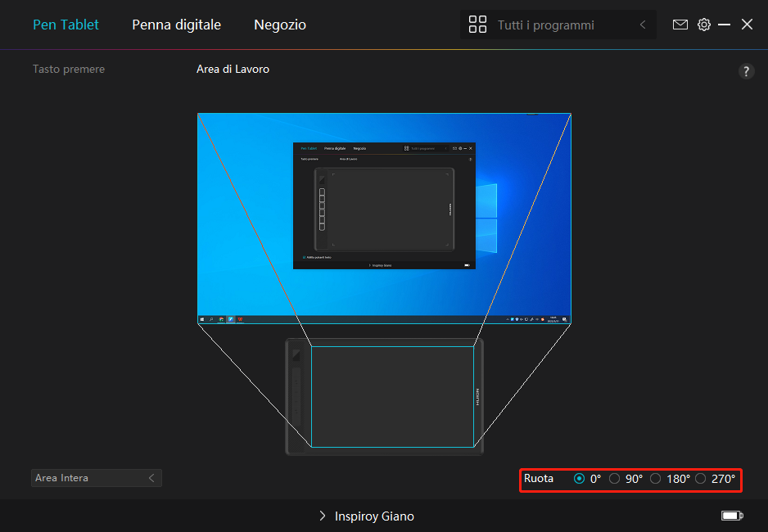This screenshot has height=532, width=768.
Task: Open the Negozio tab
Action: point(280,25)
